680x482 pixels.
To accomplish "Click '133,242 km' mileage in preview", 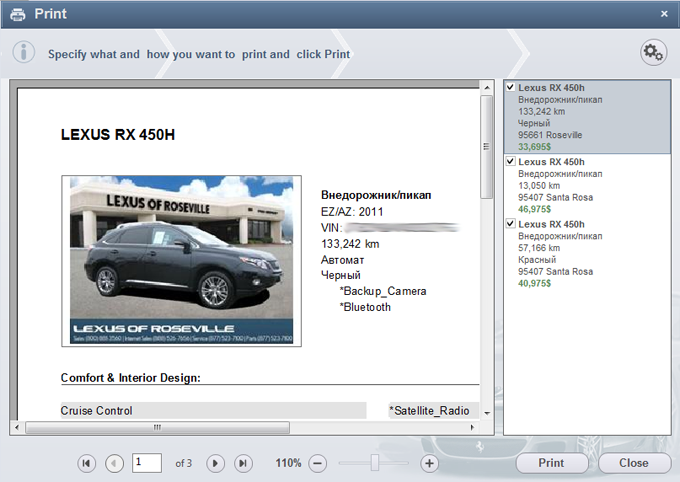I will point(350,244).
